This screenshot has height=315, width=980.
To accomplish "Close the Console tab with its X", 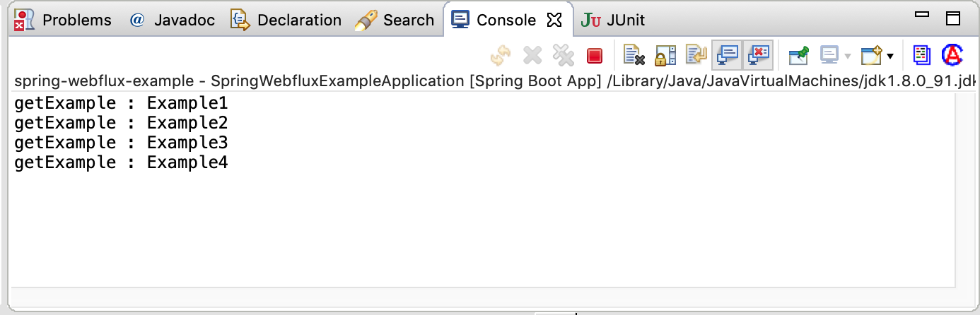I will point(554,20).
